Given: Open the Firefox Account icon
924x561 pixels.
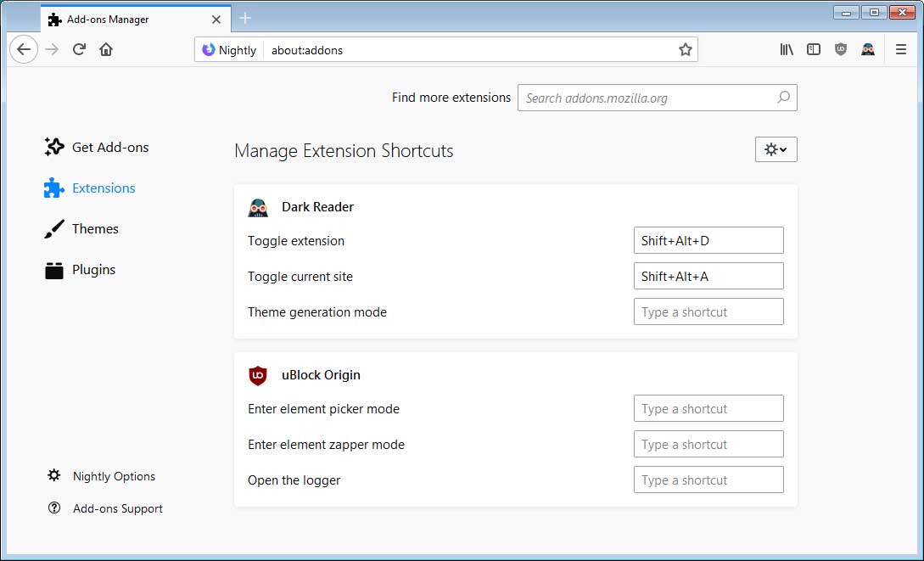Looking at the screenshot, I should tap(868, 49).
